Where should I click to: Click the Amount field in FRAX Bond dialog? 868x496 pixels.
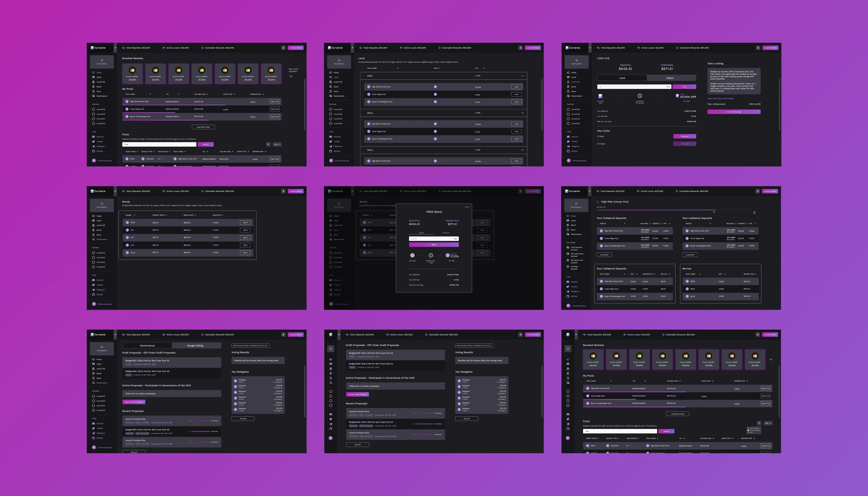(434, 239)
